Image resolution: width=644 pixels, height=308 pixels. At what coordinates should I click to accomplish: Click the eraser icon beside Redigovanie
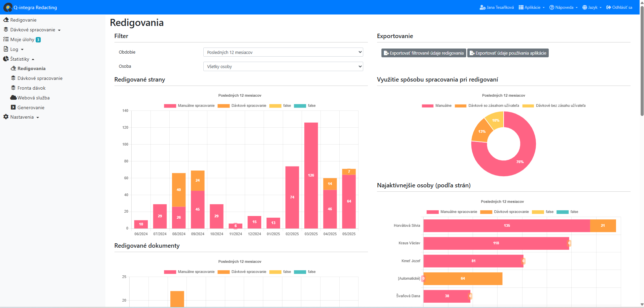coord(6,20)
